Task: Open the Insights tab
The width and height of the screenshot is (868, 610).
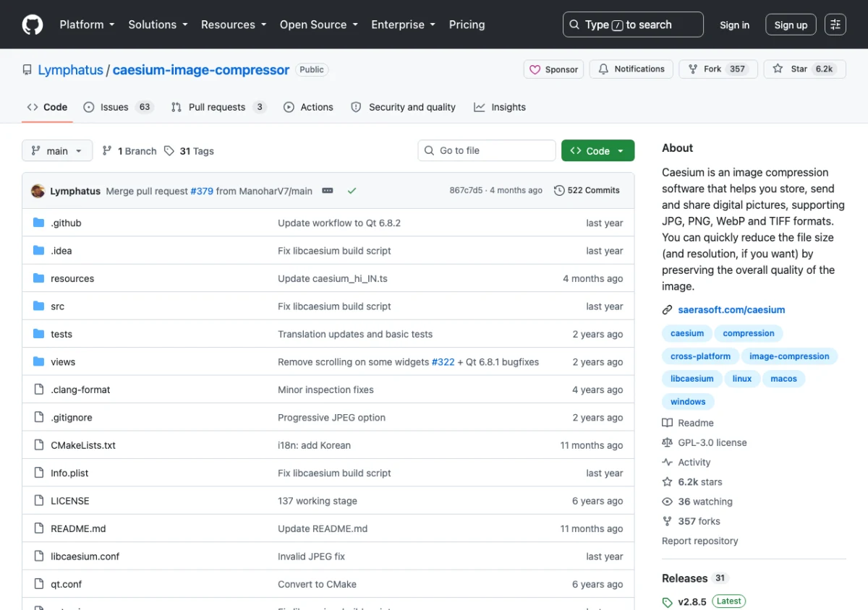Action: pyautogui.click(x=500, y=107)
